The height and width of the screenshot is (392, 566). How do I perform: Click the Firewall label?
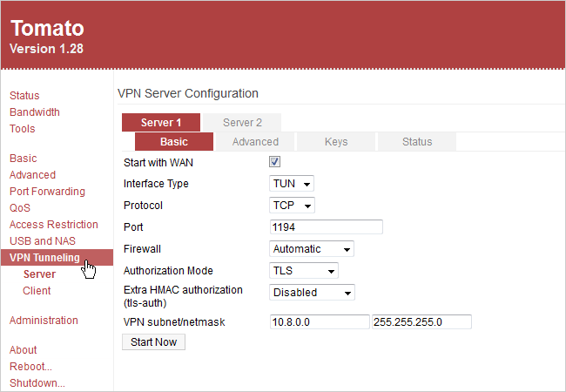[142, 249]
